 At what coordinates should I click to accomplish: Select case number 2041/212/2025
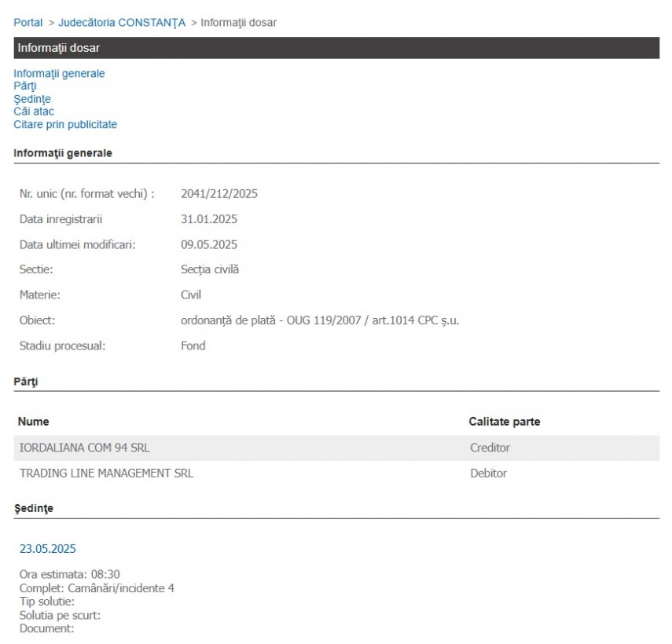click(x=219, y=193)
